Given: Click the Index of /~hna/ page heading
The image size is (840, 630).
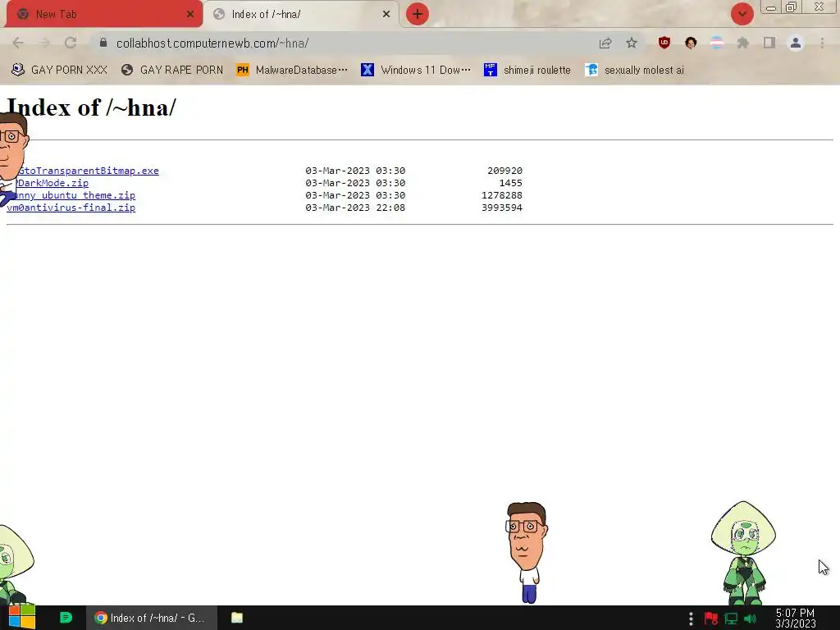Looking at the screenshot, I should click(91, 107).
